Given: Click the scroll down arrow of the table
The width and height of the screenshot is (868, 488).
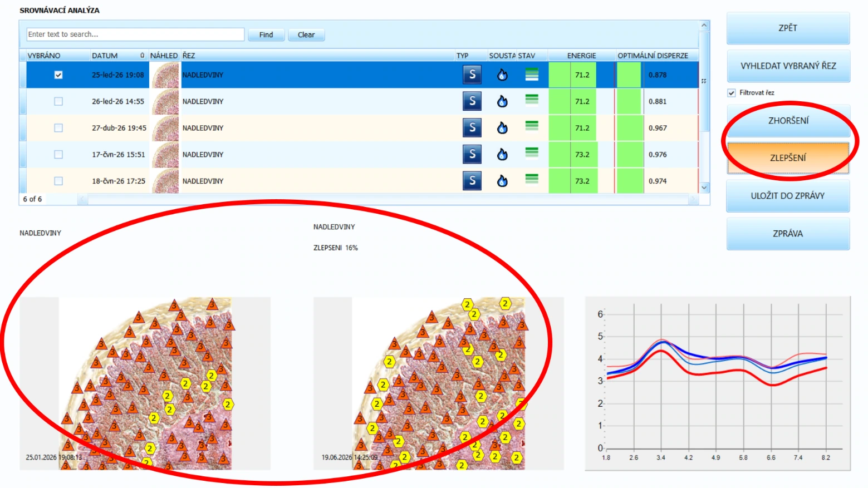Looking at the screenshot, I should tap(704, 188).
